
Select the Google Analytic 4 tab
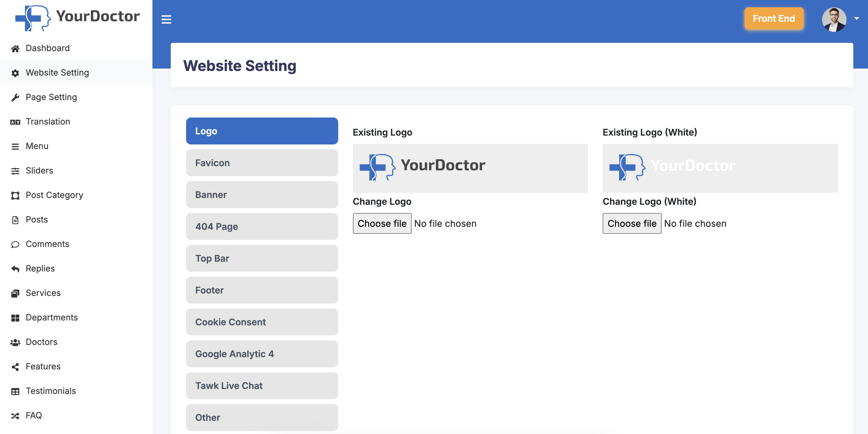click(x=262, y=354)
